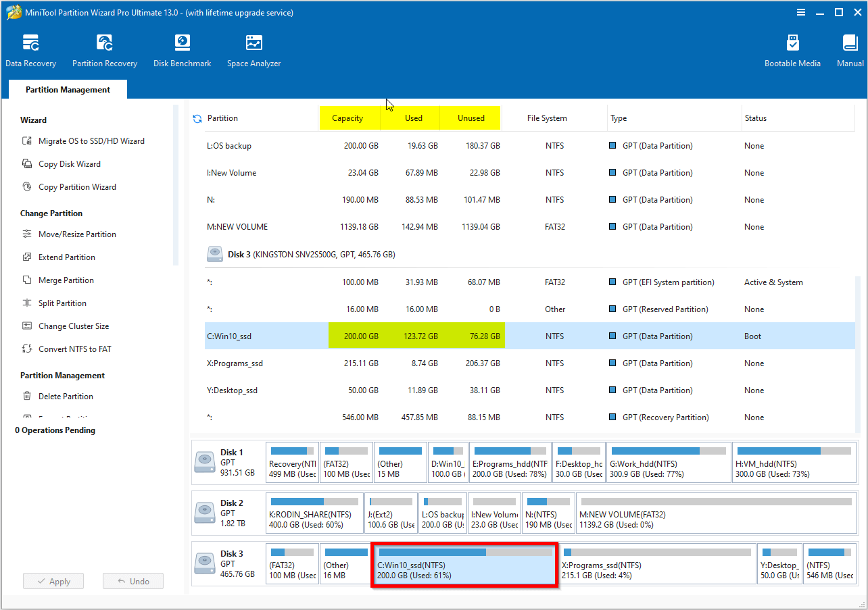Select J:(Ext2) block on Disk 2
The image size is (868, 610).
click(x=391, y=513)
